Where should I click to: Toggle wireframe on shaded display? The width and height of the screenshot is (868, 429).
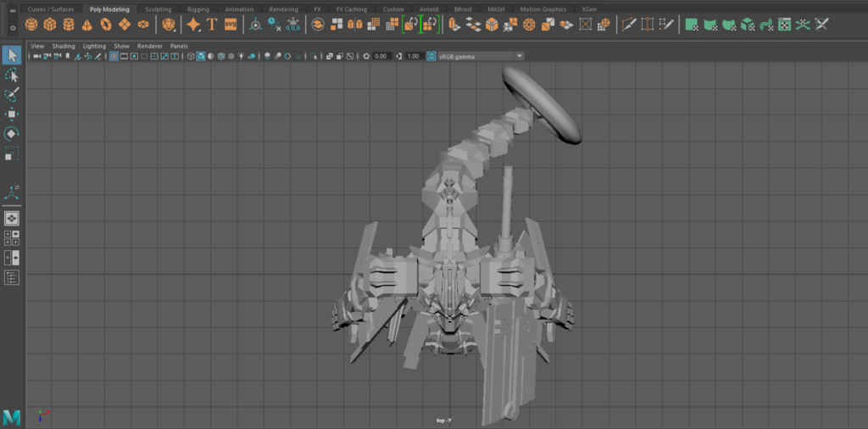tap(221, 56)
